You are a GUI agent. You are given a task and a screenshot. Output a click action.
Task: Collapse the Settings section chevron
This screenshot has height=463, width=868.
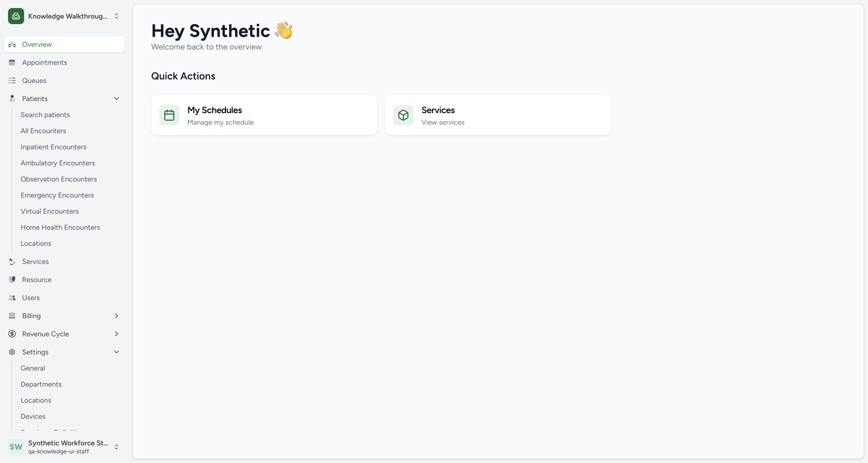(x=117, y=352)
